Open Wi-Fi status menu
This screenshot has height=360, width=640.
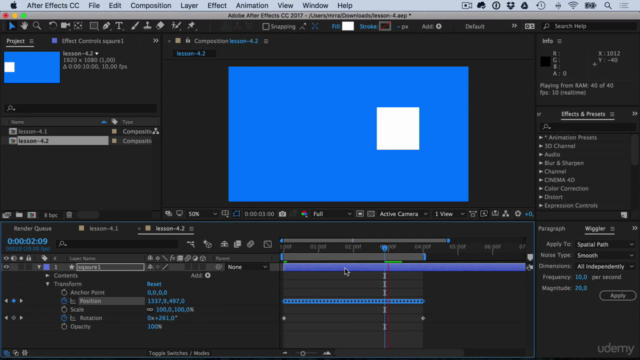point(573,6)
